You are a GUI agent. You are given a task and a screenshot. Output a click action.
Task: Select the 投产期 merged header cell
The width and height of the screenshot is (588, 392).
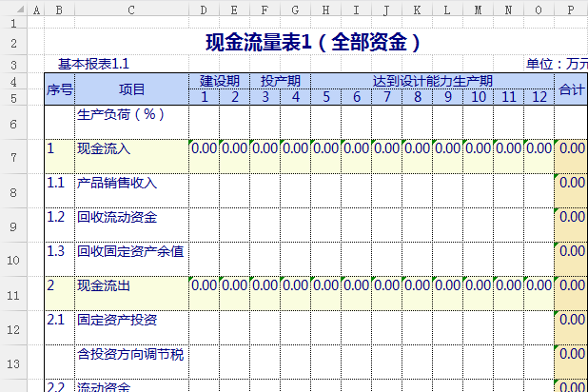[x=280, y=81]
